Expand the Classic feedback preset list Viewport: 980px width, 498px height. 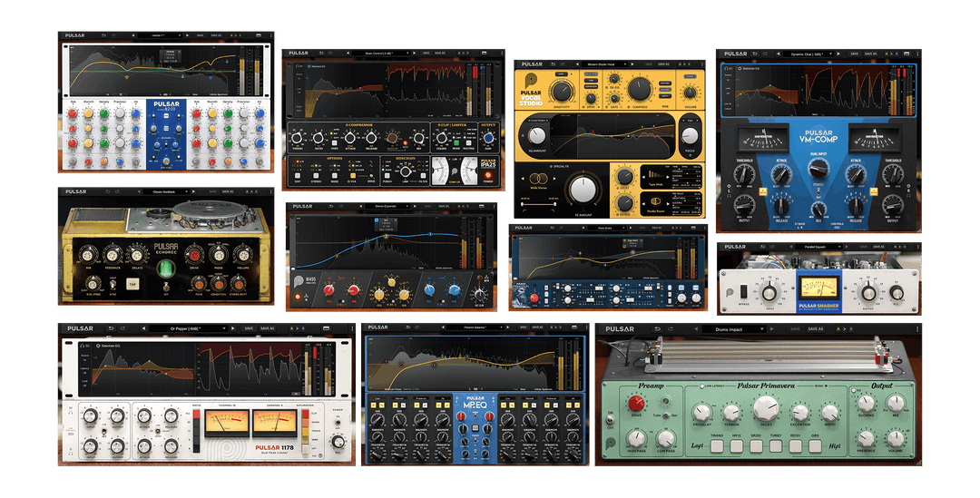[x=166, y=191]
